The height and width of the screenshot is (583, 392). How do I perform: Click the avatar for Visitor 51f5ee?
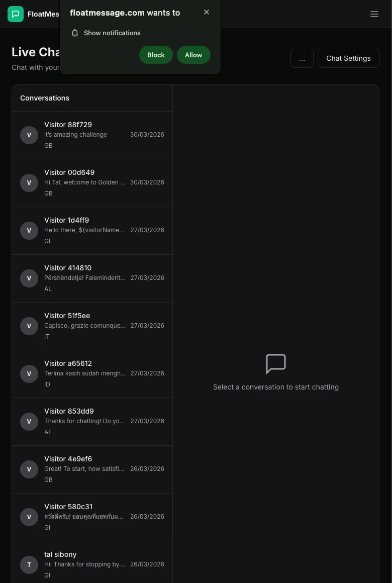tap(29, 326)
